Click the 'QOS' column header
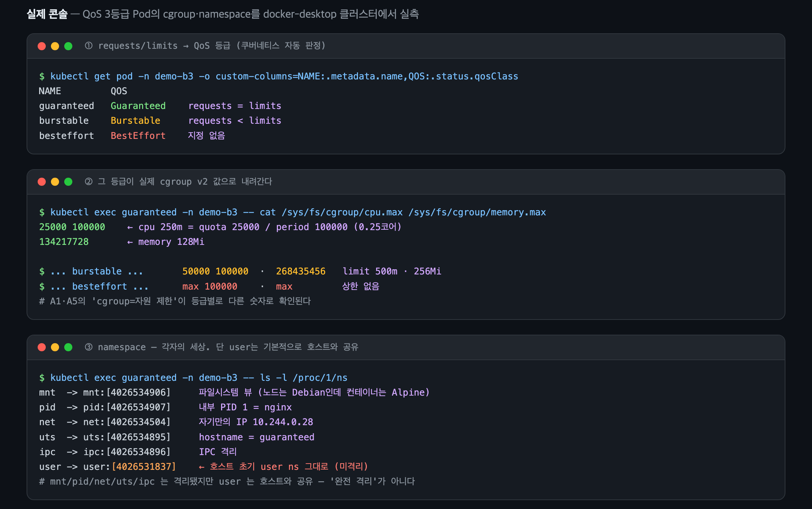Image resolution: width=812 pixels, height=509 pixels. [119, 91]
